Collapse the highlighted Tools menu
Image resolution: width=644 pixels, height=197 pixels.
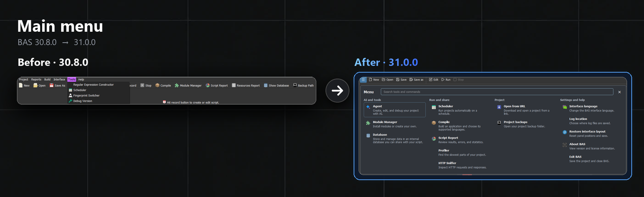tap(72, 79)
